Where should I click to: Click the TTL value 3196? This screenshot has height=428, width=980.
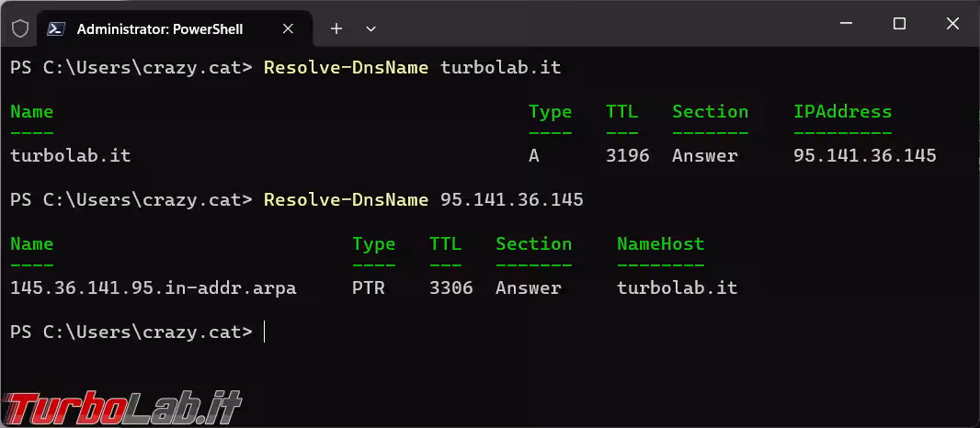point(628,155)
